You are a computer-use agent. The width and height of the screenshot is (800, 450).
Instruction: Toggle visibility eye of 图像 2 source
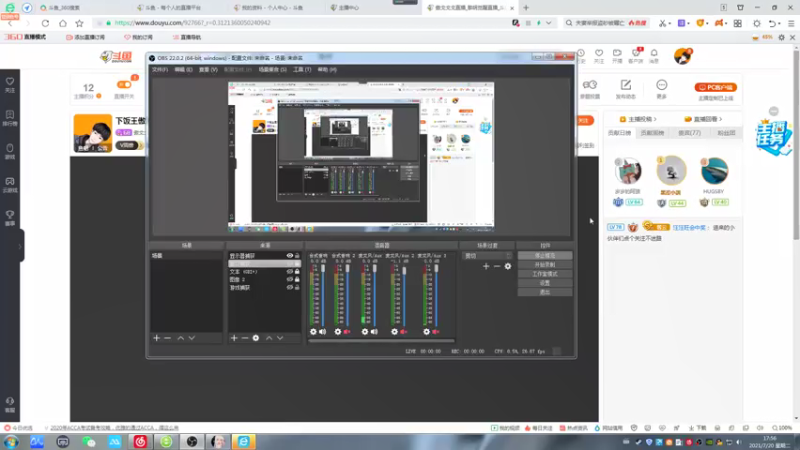tap(289, 280)
